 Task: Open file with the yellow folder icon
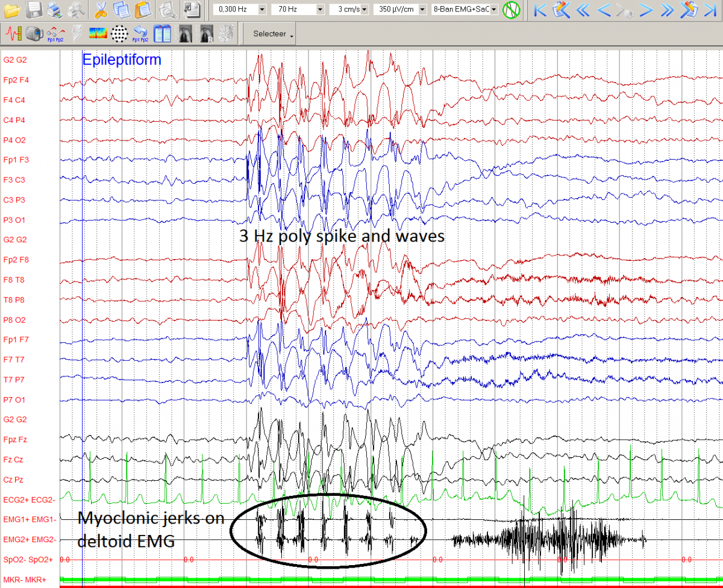tap(12, 10)
